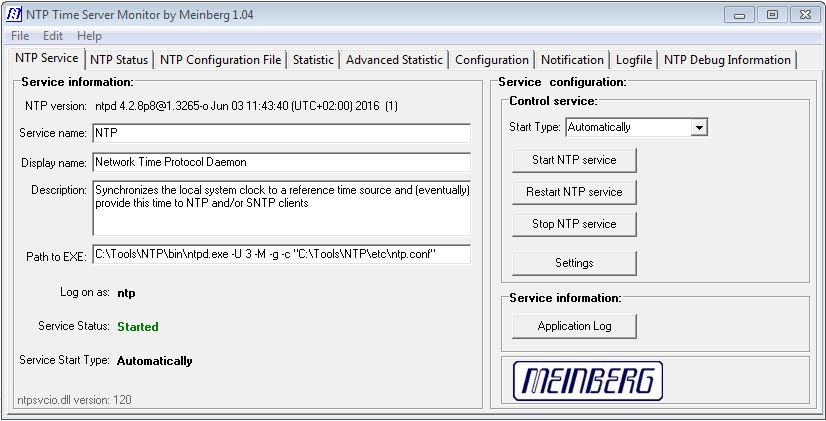Click into the Display name field
Viewport: 826px width, 421px height.
coord(281,162)
